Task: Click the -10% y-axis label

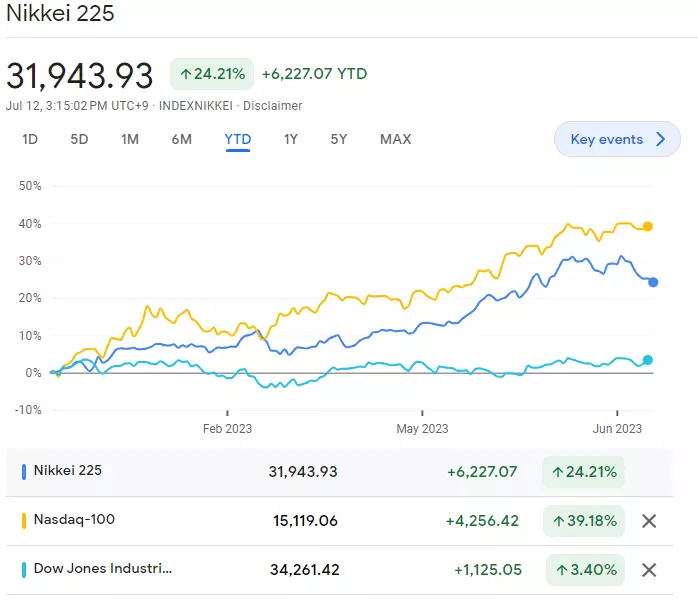Action: tap(28, 410)
